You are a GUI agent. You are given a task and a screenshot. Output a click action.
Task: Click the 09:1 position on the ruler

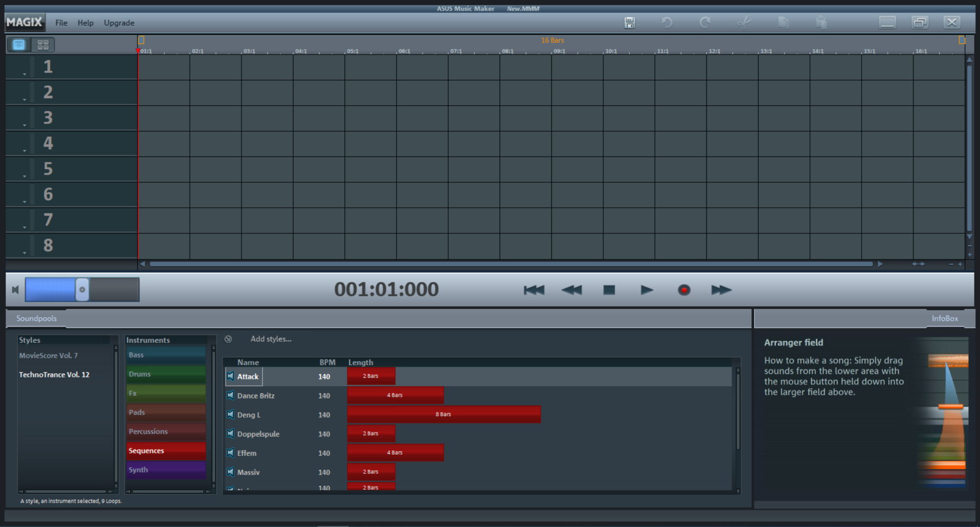pyautogui.click(x=559, y=51)
